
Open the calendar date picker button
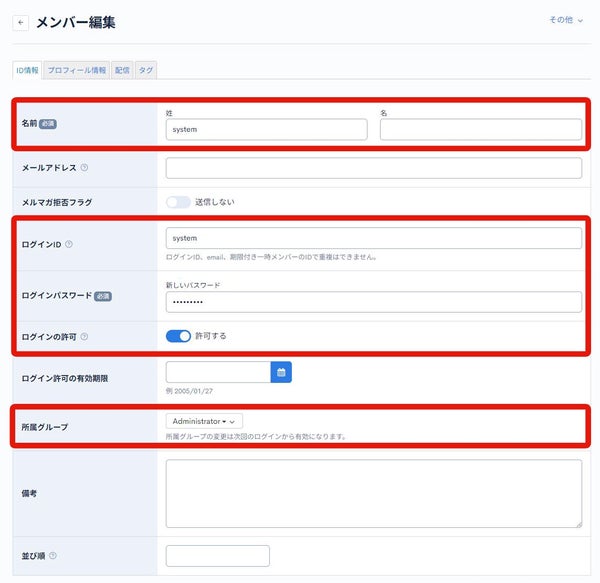click(281, 372)
